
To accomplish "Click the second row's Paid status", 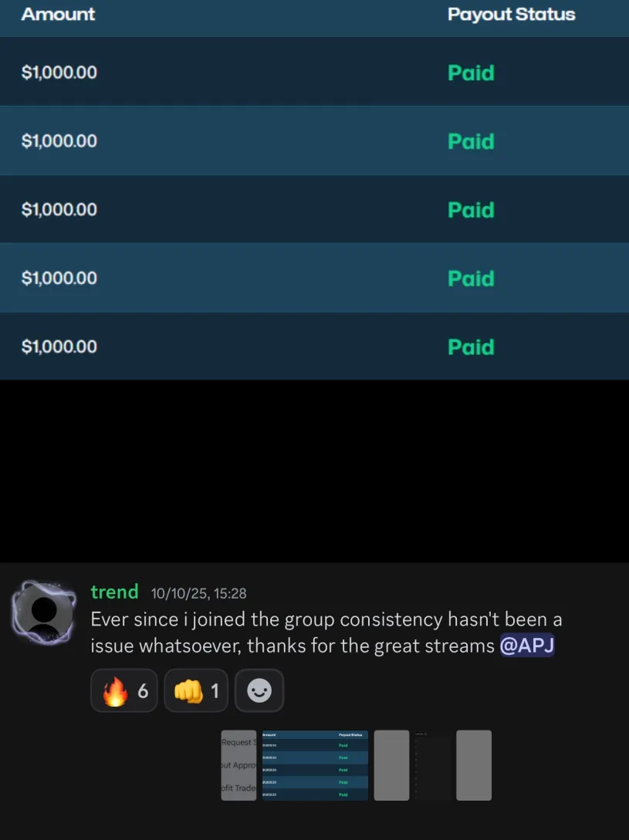I will 471,141.
